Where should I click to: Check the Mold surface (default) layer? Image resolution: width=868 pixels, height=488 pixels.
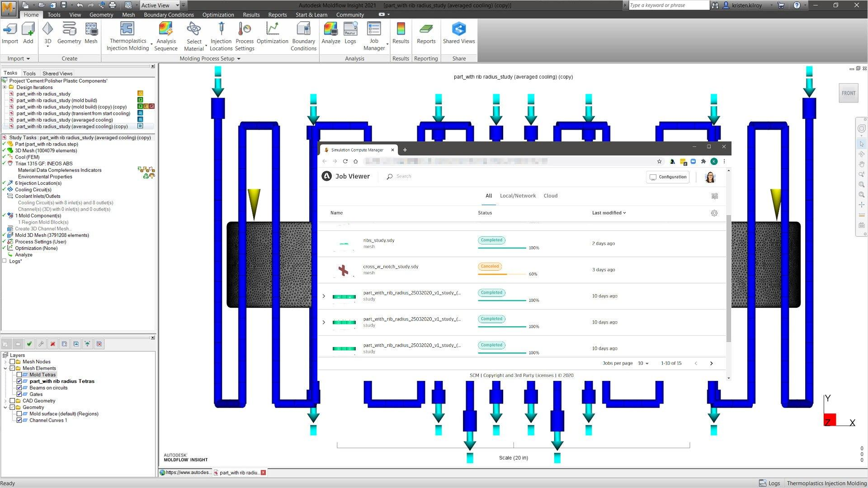pyautogui.click(x=19, y=414)
